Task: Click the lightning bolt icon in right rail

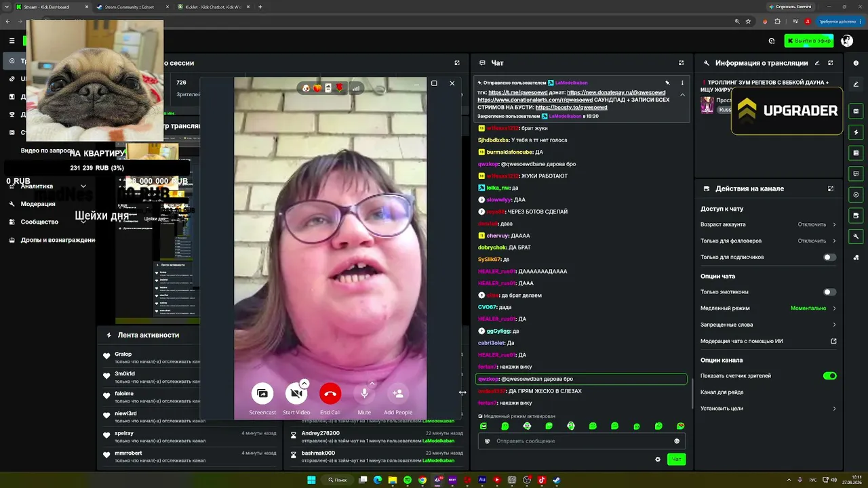Action: click(856, 132)
